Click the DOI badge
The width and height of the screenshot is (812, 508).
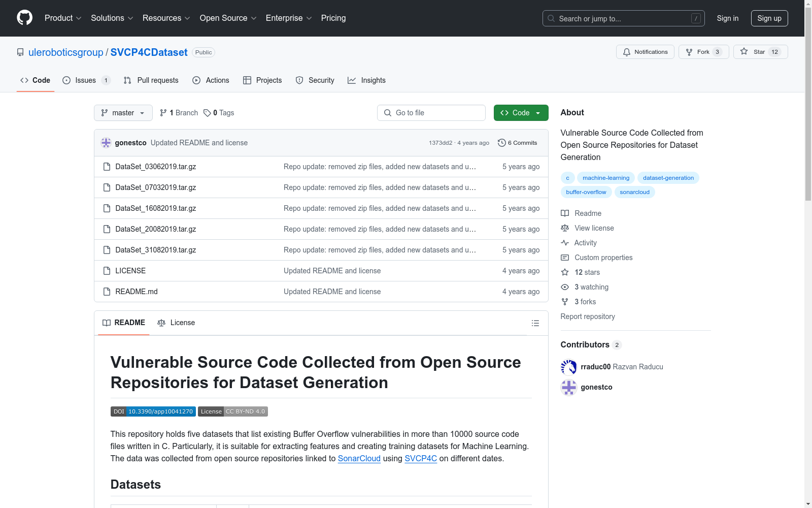coord(153,411)
